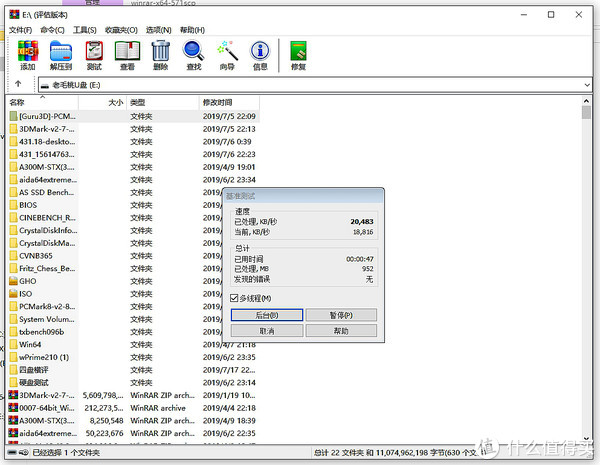
Task: Click the size 212,273,5... cell
Action: coord(104,408)
